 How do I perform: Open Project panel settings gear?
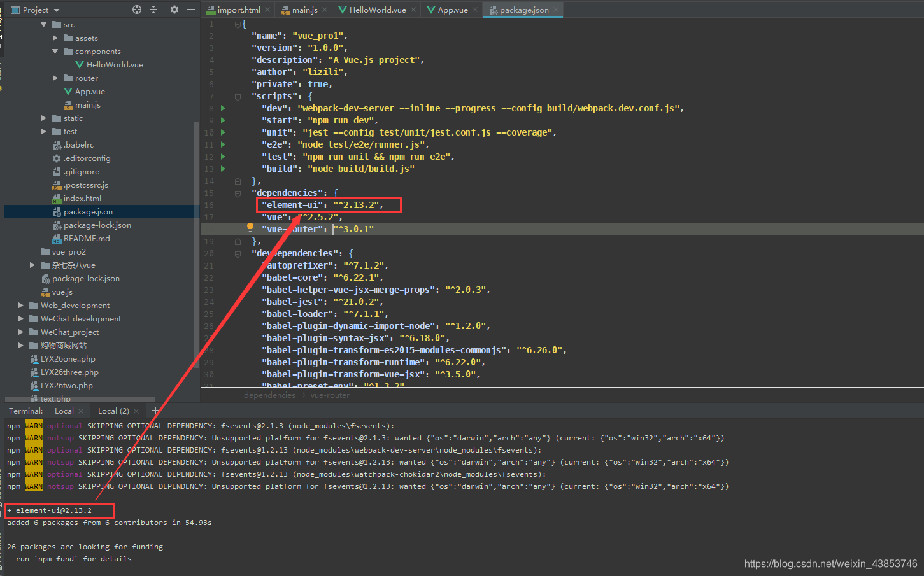(x=174, y=10)
